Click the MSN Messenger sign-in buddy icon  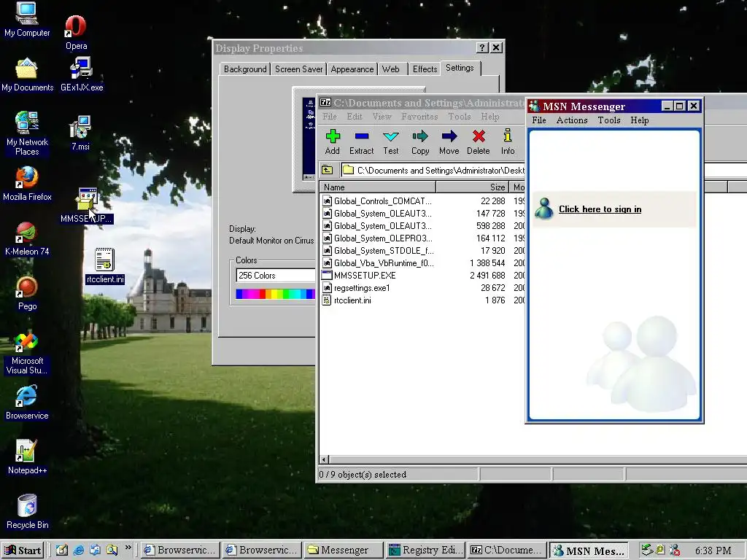[x=543, y=209]
